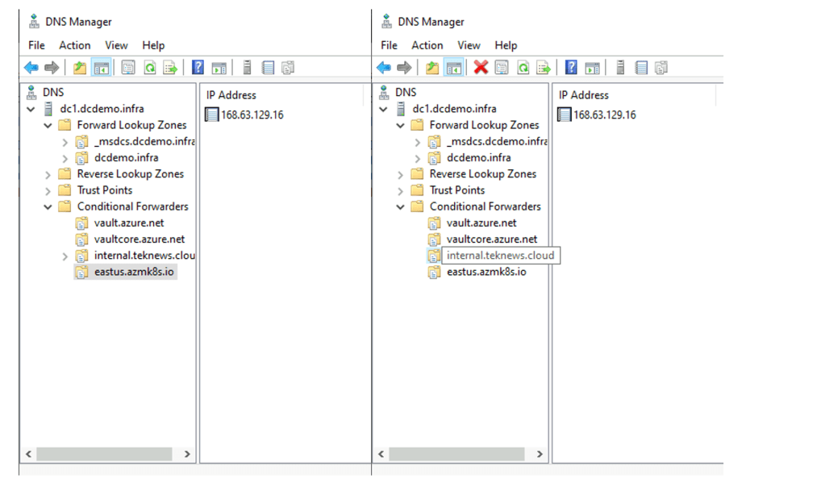This screenshot has width=825, height=504.
Task: Select the vaultcore.azure.net forwarder
Action: 138,239
